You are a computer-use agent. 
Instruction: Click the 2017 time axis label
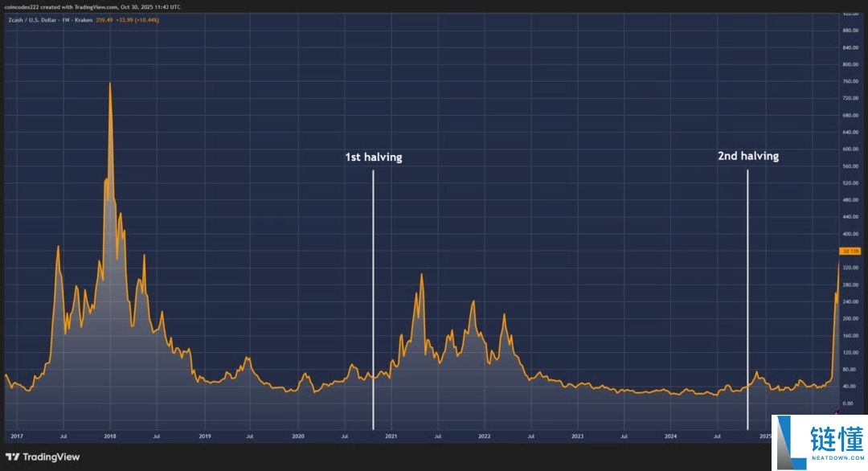pyautogui.click(x=17, y=436)
